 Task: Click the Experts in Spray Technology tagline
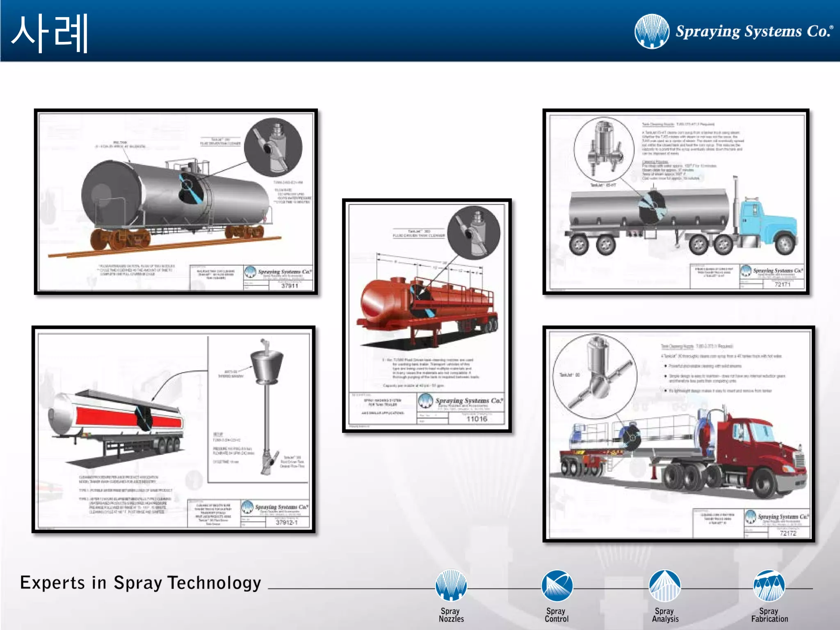[140, 583]
